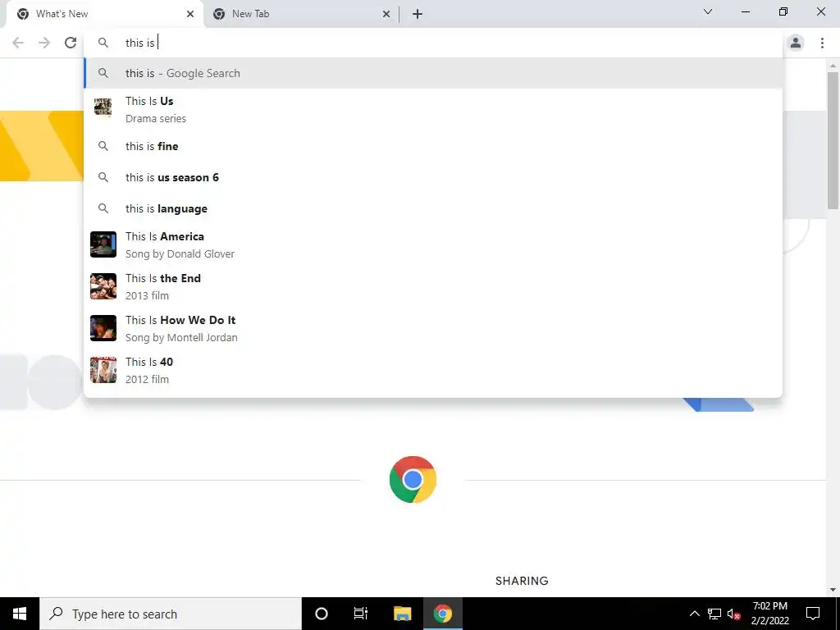Click the magnifier icon in the address bar
The image size is (840, 630).
coord(103,43)
